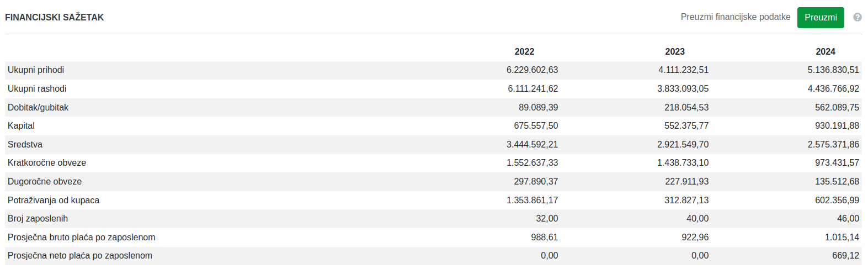Screen dimensions: 868x279
Task: Click the 2022 Kapital value 675.557,50
Action: tap(535, 126)
